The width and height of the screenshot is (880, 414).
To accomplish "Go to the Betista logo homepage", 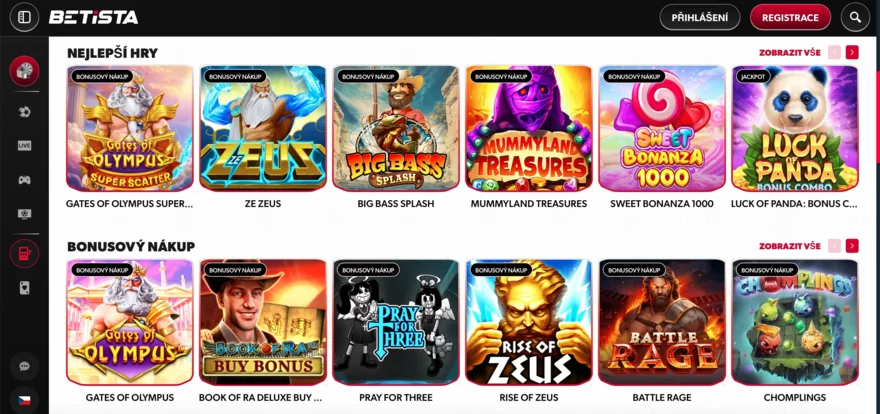I will 93,17.
